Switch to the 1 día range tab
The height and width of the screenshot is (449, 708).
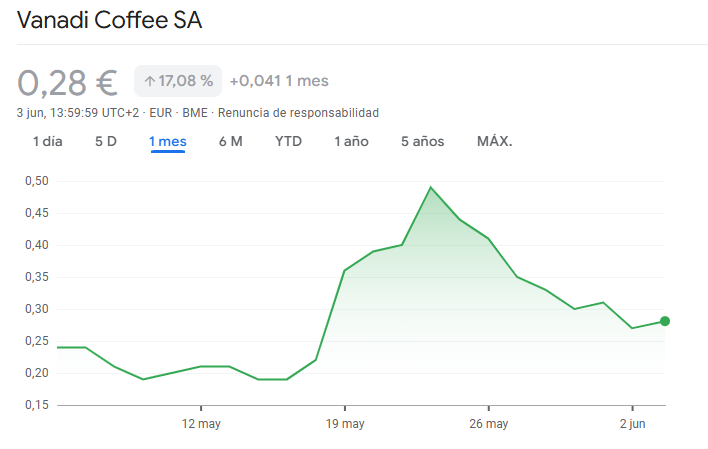coord(48,141)
